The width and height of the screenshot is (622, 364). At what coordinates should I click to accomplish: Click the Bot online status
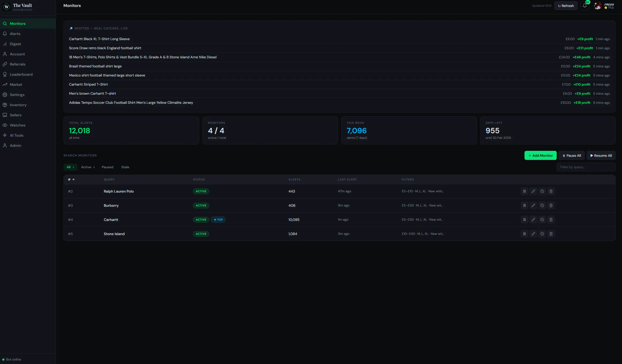(12, 359)
